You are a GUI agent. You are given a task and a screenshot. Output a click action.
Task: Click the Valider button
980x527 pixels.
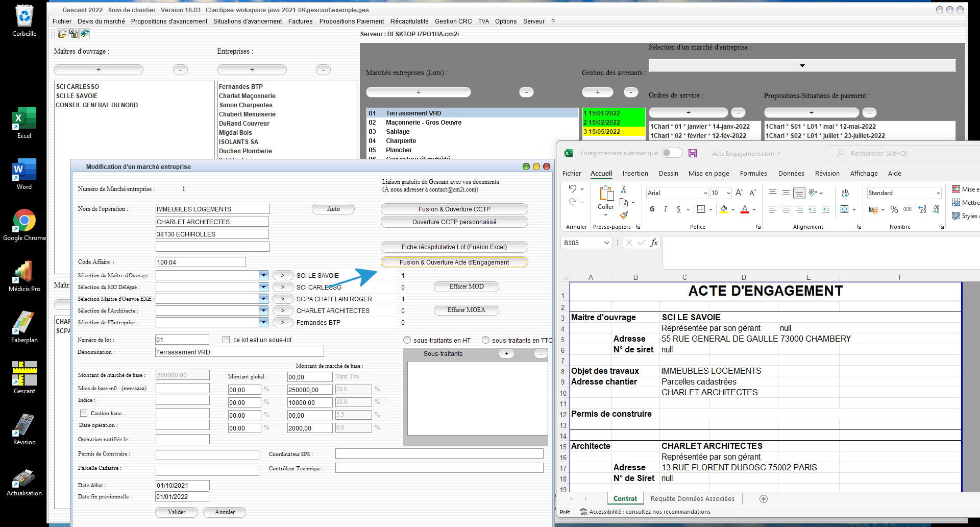[x=177, y=512]
